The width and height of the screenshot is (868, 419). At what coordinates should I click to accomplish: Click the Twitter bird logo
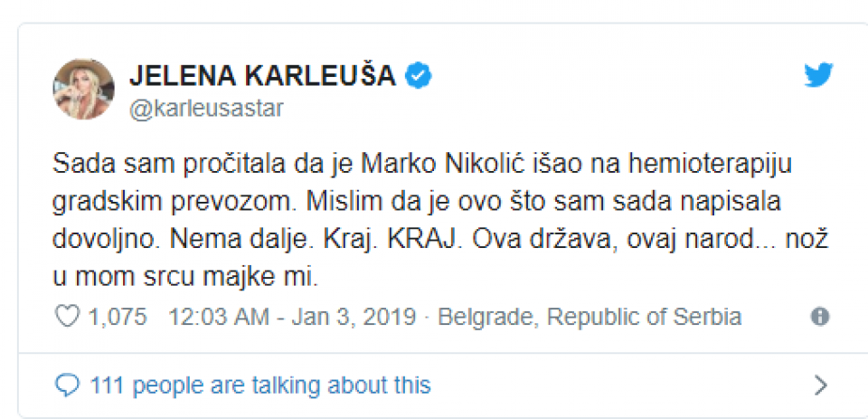818,76
